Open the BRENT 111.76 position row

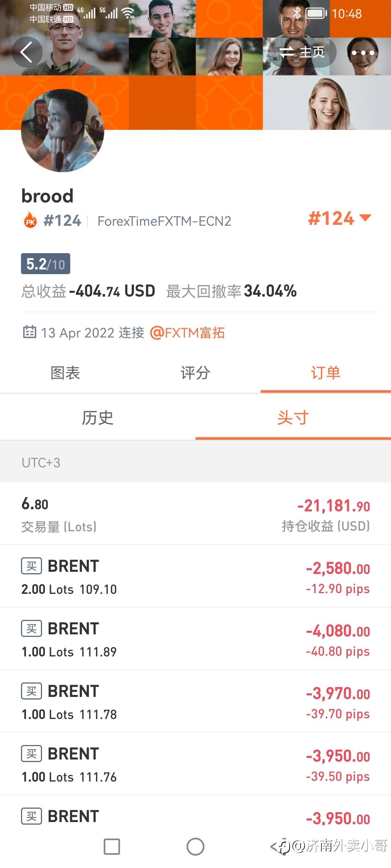[195, 764]
